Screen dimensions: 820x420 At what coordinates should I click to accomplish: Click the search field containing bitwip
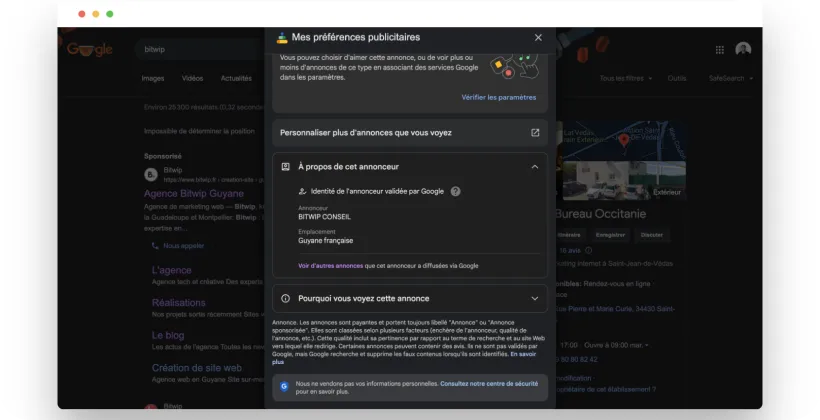(x=199, y=50)
